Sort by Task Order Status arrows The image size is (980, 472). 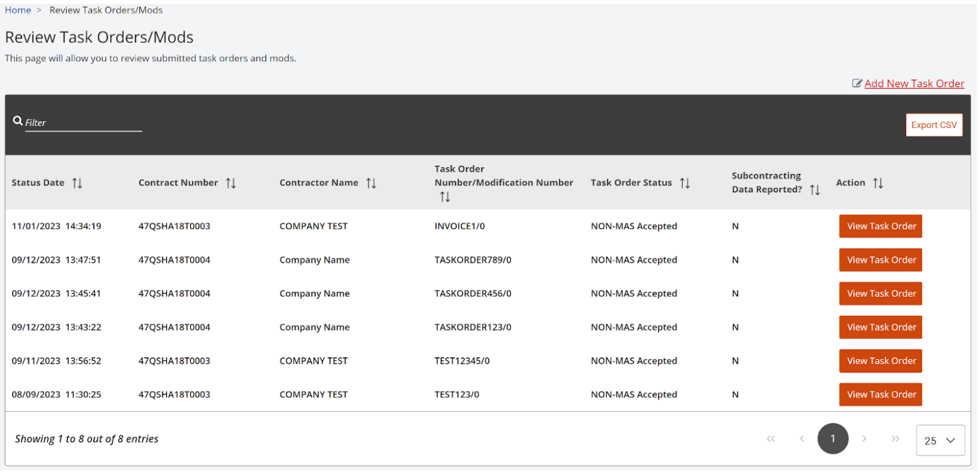(x=685, y=183)
